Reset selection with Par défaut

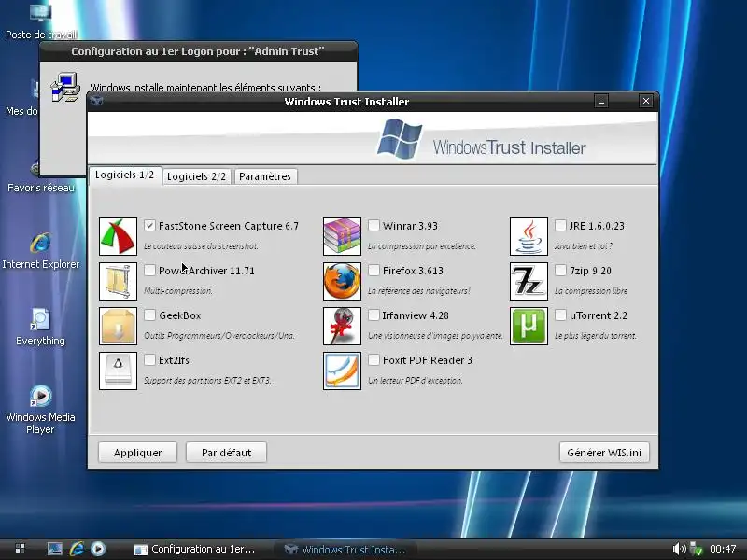[x=226, y=453]
